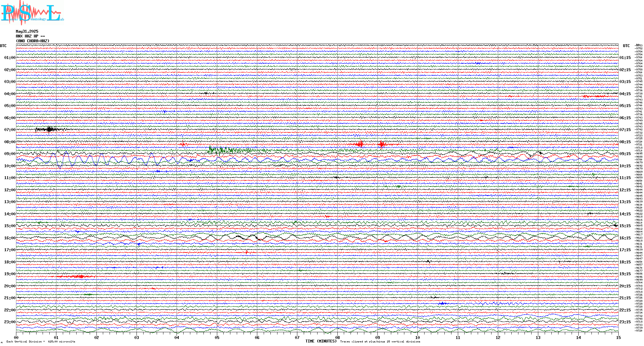This screenshot has height=346, width=644.
Task: Click the 19:15 time label on right
Action: 625,274
